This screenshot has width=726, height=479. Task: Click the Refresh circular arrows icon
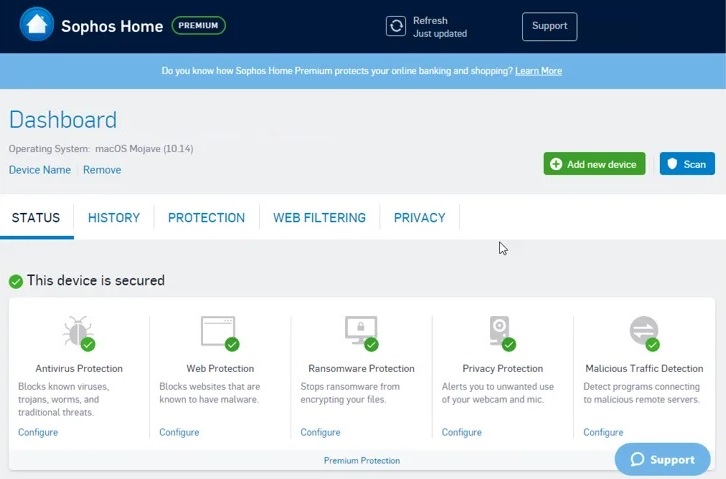click(396, 26)
